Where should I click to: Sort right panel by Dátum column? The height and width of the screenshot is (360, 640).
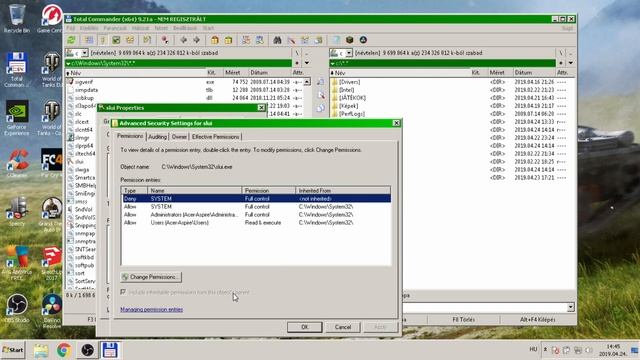coord(533,73)
